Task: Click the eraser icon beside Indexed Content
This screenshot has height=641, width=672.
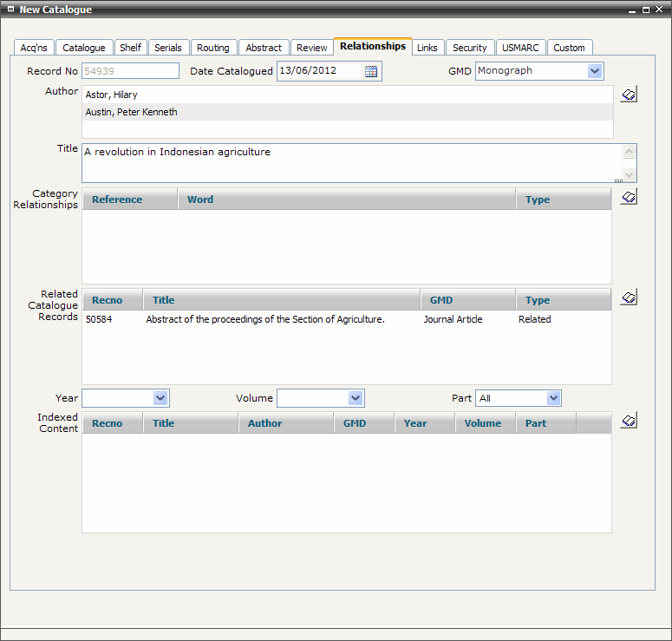Action: 629,421
